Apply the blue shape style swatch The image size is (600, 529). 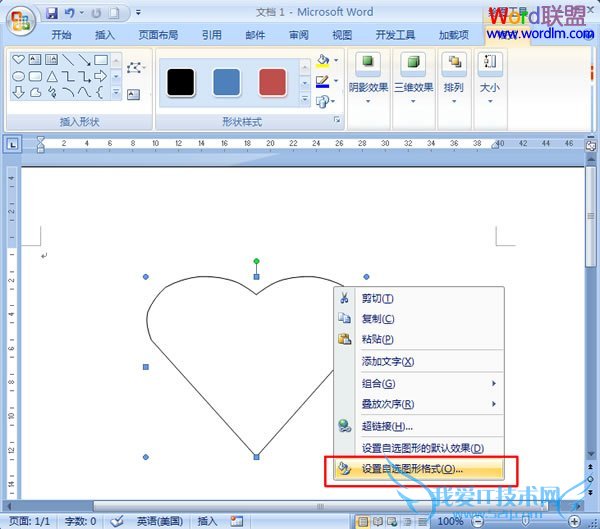[226, 82]
